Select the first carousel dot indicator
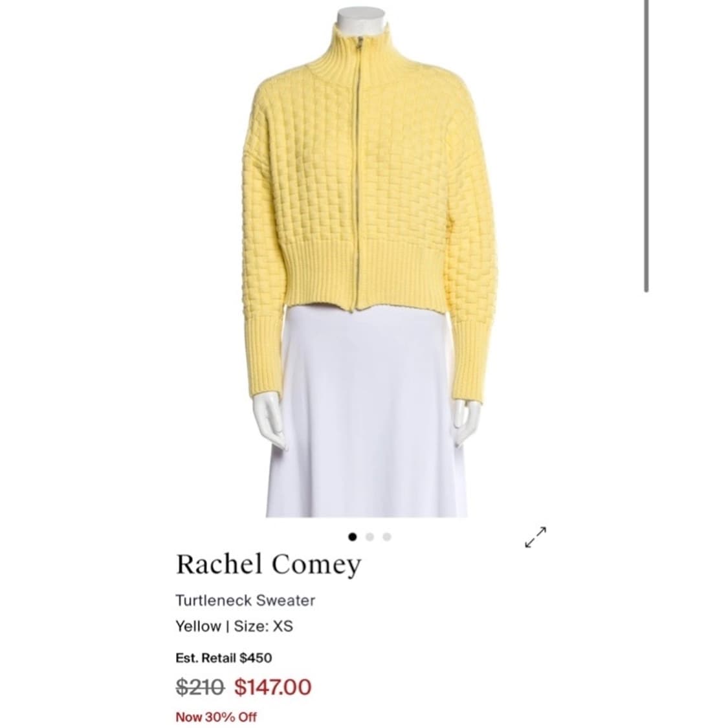 click(353, 536)
